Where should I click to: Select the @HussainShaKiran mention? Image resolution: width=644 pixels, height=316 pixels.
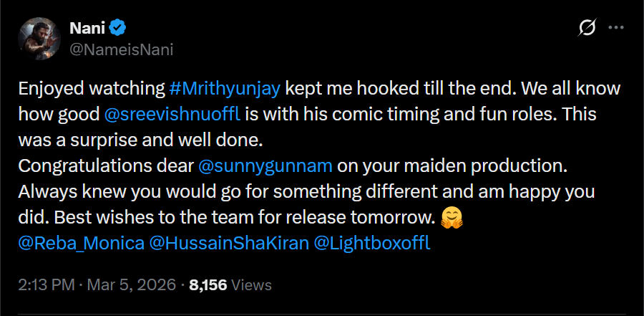pos(229,243)
